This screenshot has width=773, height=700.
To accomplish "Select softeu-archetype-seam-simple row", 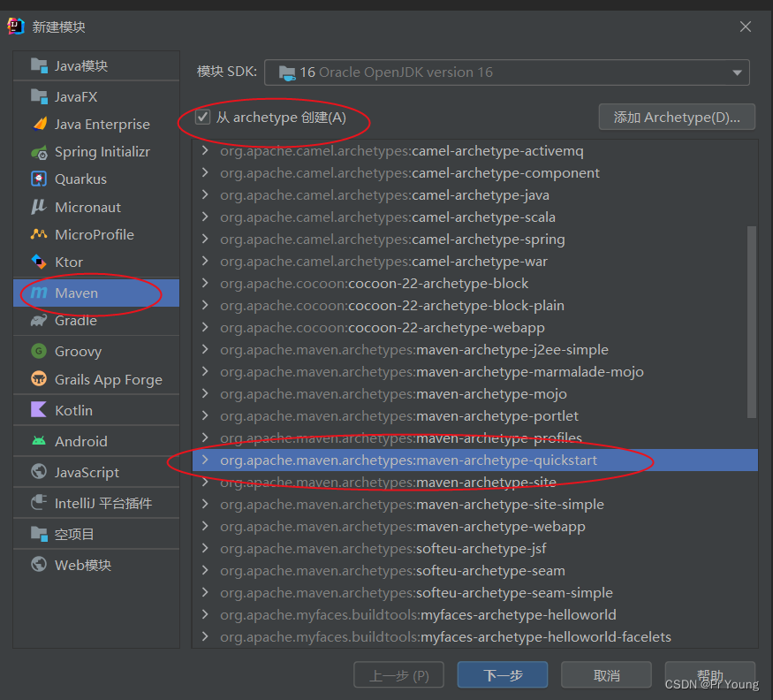I will [474, 592].
